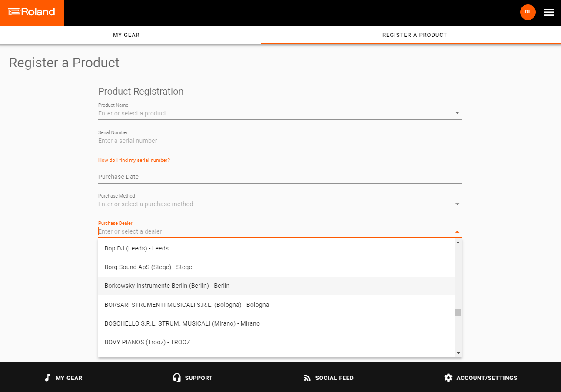Select Borkowsky-instrumente Berlin dealer

tap(276, 286)
